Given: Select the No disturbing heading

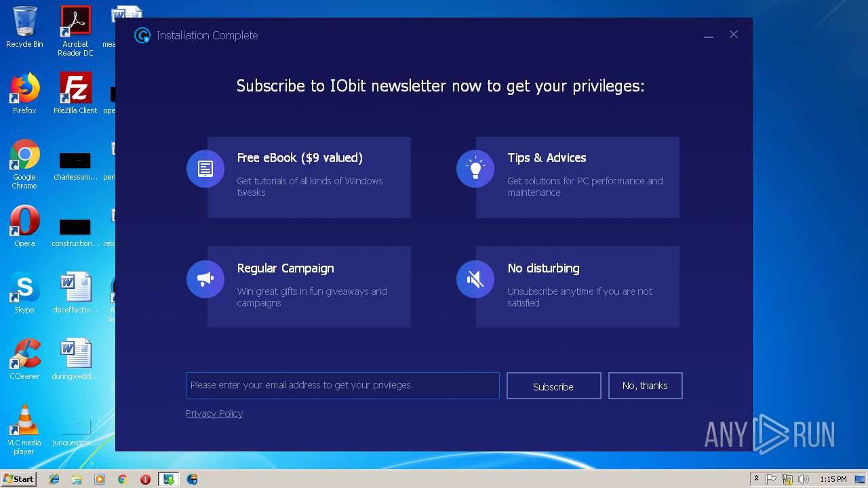Looking at the screenshot, I should point(543,268).
